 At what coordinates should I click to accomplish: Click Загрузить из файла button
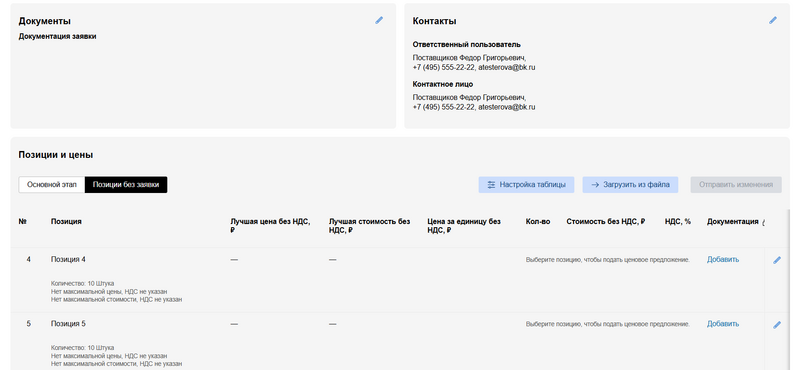click(631, 185)
